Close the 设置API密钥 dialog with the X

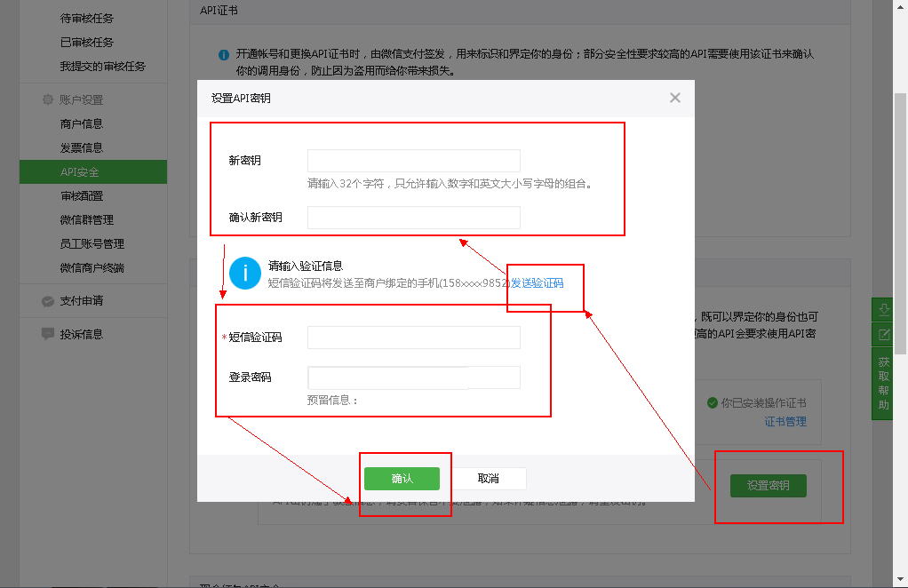point(675,98)
